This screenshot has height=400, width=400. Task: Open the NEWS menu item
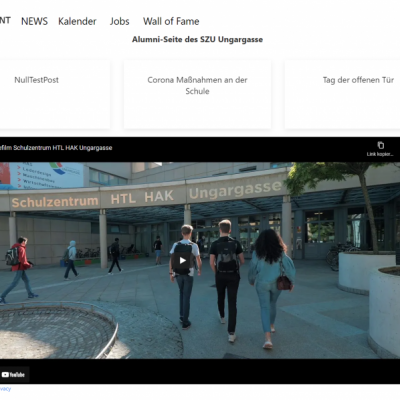click(x=34, y=21)
